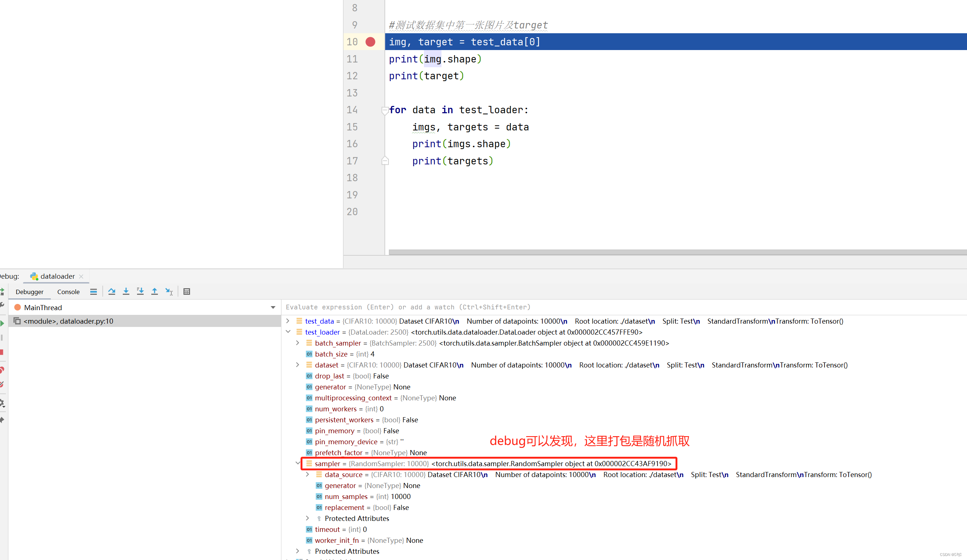967x560 pixels.
Task: Switch to the Console tab
Action: pyautogui.click(x=68, y=292)
